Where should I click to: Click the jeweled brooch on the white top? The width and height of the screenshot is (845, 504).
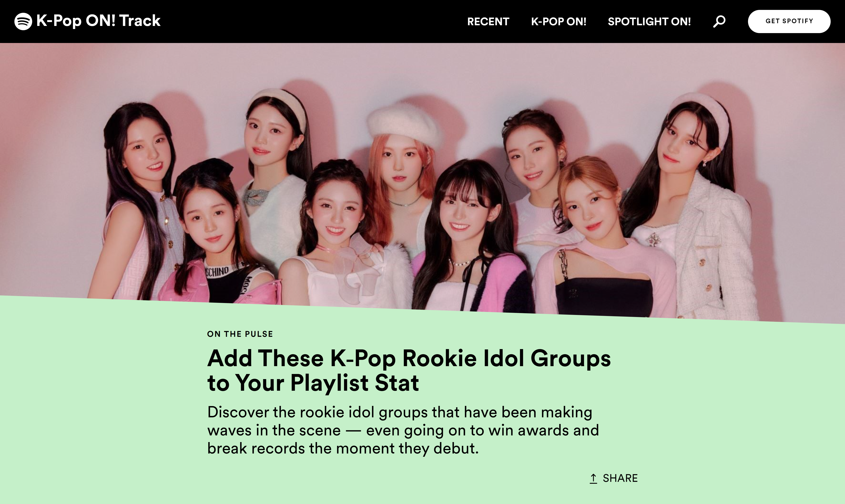tap(653, 239)
